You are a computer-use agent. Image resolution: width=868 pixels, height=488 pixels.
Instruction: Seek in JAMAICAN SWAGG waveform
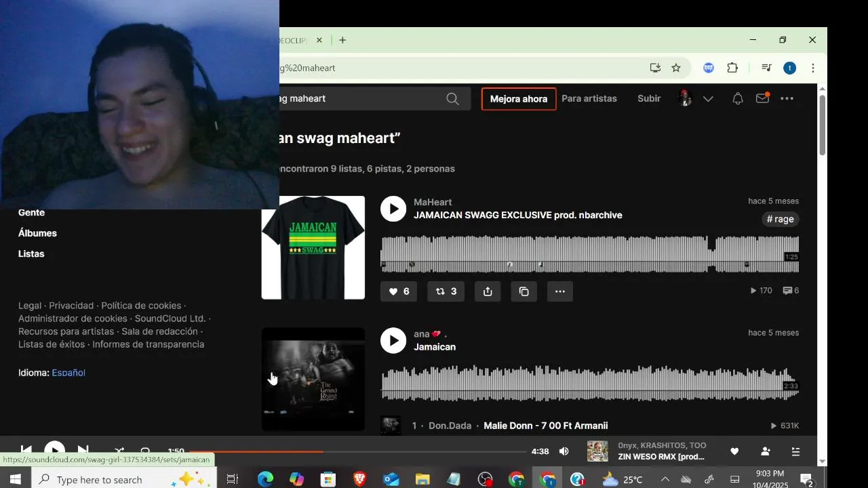(589, 253)
